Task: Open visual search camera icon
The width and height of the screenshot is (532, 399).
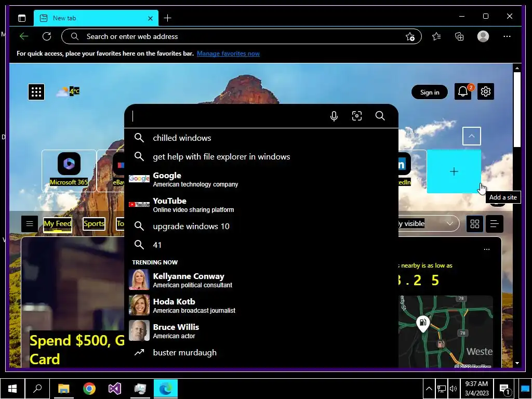Action: (x=356, y=116)
